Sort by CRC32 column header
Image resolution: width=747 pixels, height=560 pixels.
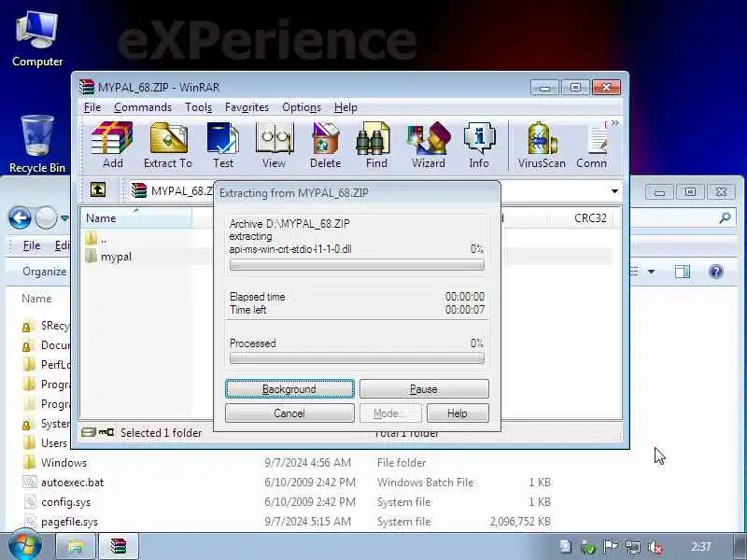(590, 218)
